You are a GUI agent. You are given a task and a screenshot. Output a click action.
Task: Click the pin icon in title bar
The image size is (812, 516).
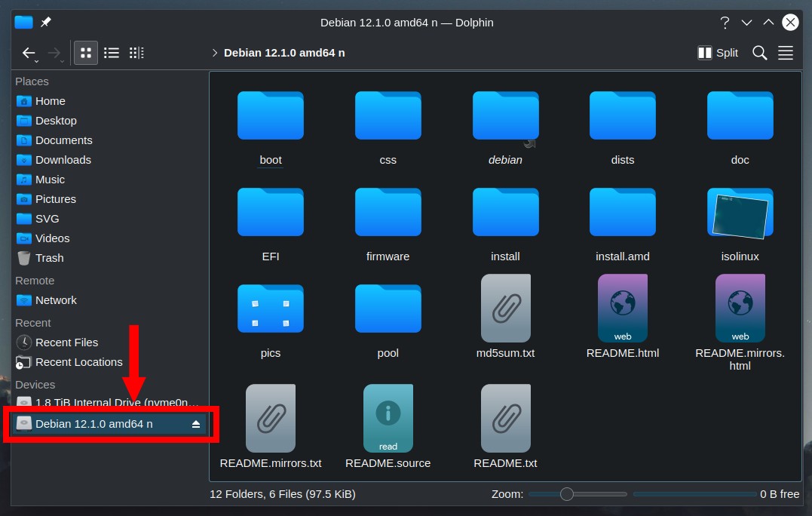(46, 22)
